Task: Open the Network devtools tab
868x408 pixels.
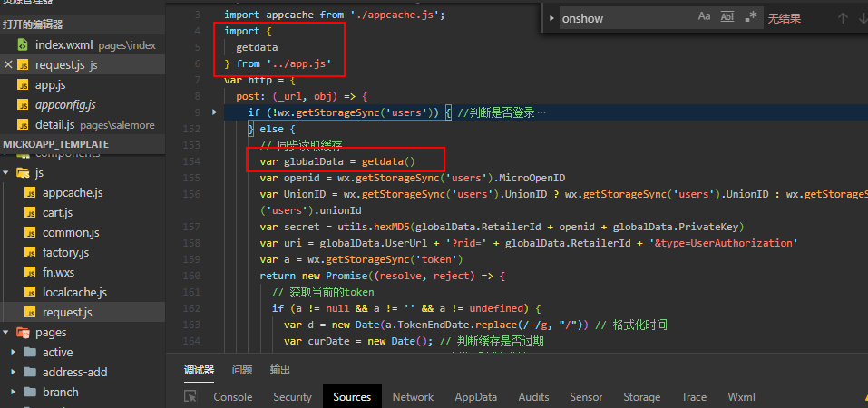Action: (413, 397)
